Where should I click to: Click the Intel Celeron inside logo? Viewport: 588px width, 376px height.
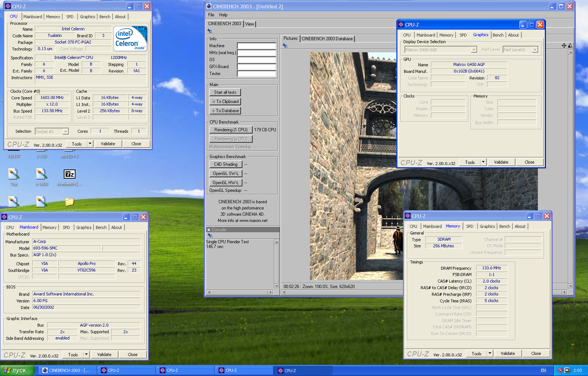tap(130, 39)
